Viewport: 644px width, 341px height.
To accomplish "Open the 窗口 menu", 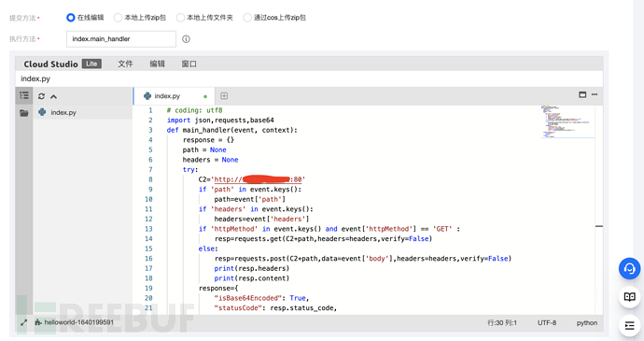I will [189, 64].
